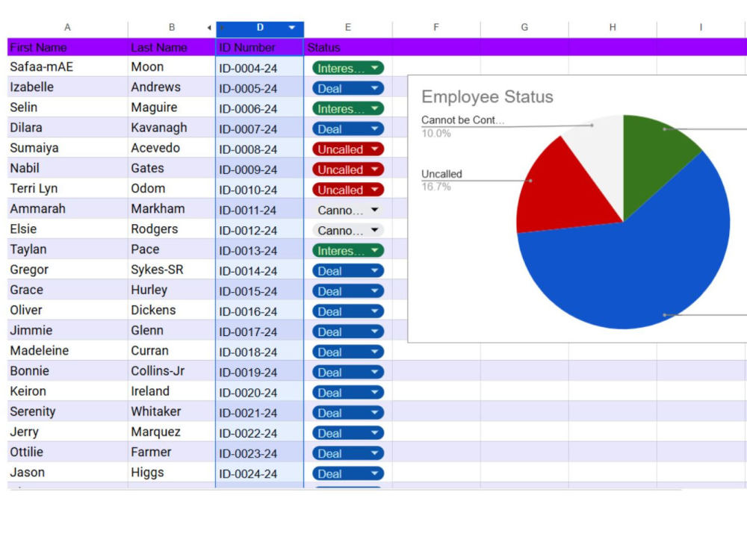Select column E header

coord(348,28)
